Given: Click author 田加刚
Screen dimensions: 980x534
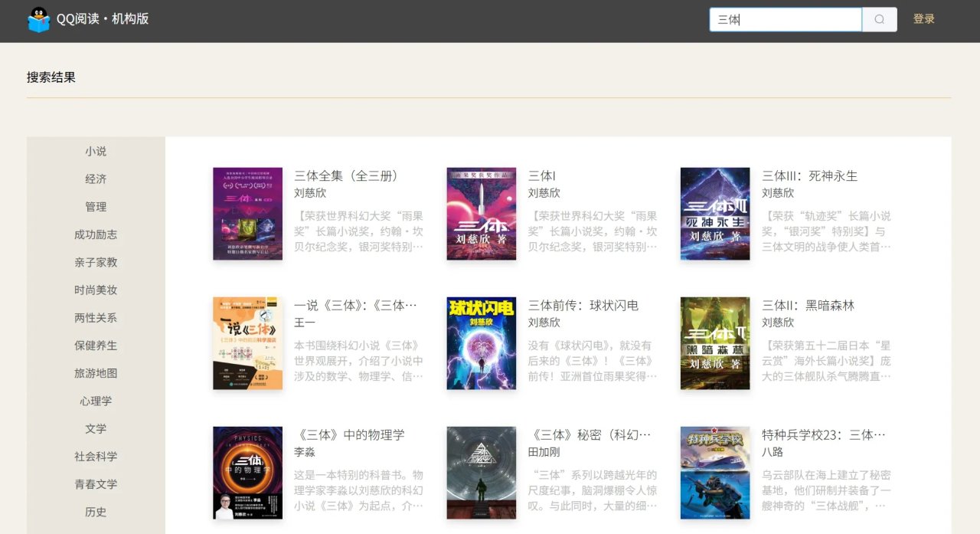Looking at the screenshot, I should (x=544, y=452).
